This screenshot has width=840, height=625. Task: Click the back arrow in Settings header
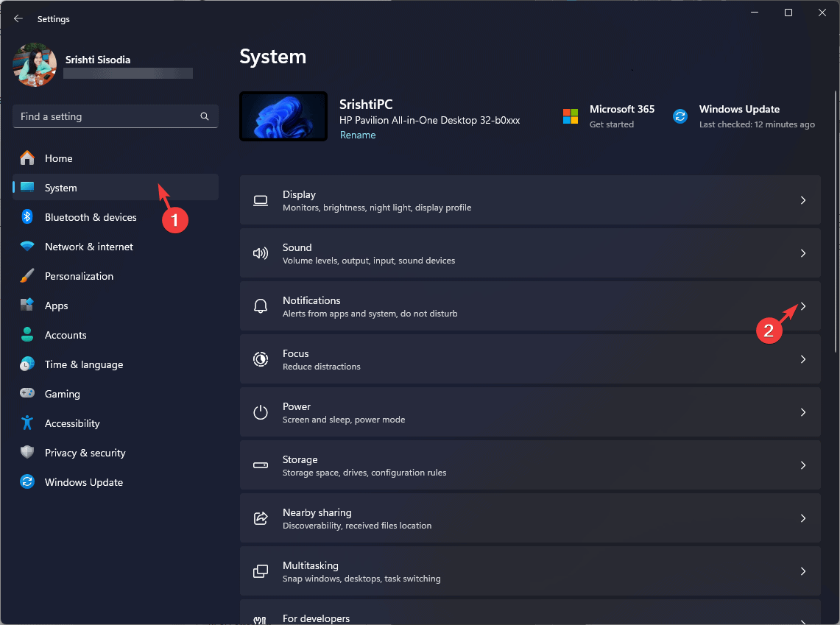coord(18,18)
